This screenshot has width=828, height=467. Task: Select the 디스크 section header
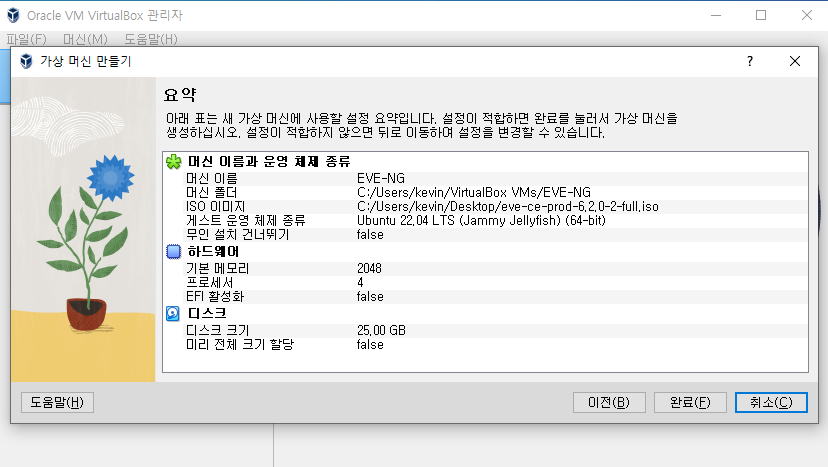[207, 313]
